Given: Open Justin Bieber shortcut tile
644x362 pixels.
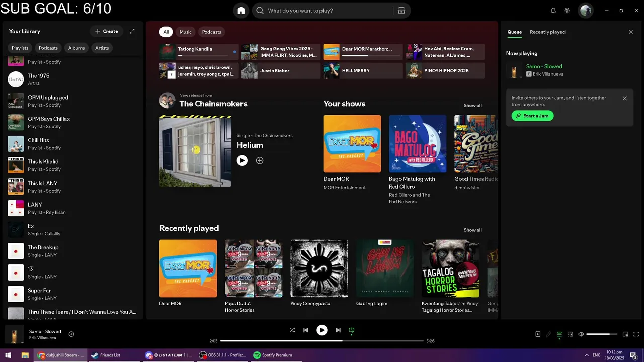Looking at the screenshot, I should tap(281, 70).
